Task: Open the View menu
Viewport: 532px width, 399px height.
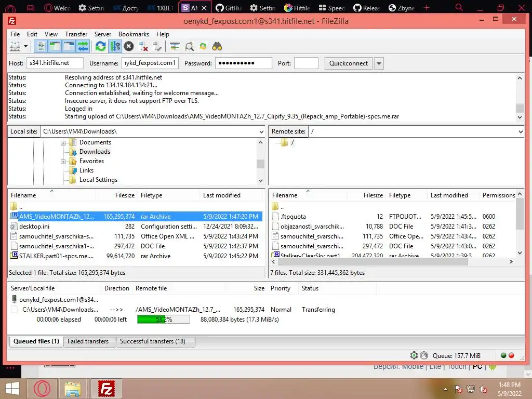Action: click(51, 34)
